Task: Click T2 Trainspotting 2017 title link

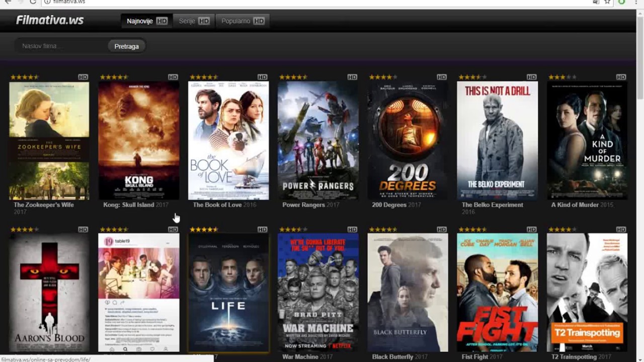Action: (581, 357)
